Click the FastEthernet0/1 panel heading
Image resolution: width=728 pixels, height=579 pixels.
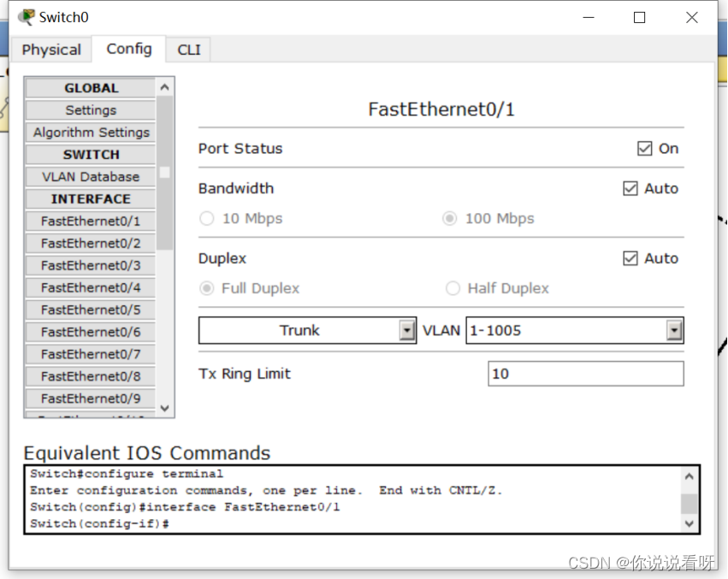[x=441, y=109]
